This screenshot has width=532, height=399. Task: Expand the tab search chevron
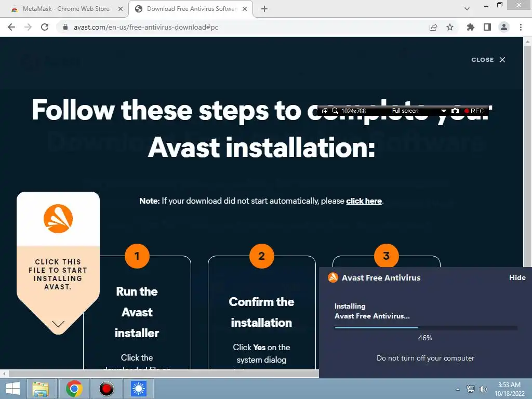(x=467, y=9)
